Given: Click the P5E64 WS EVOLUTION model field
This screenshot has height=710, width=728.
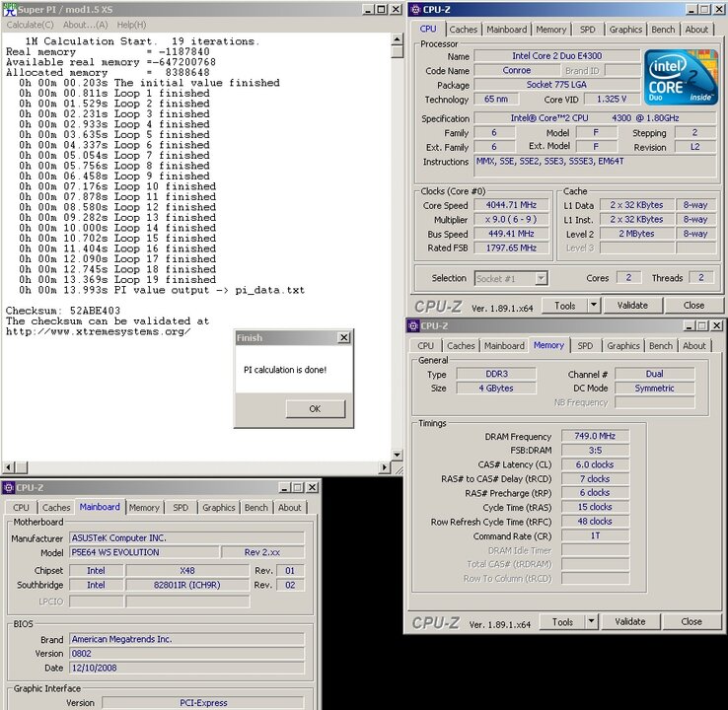Looking at the screenshot, I should pyautogui.click(x=144, y=552).
